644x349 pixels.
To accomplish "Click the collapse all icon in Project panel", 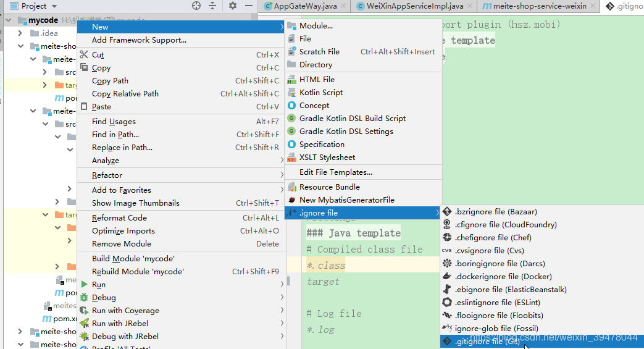I will tap(212, 6).
